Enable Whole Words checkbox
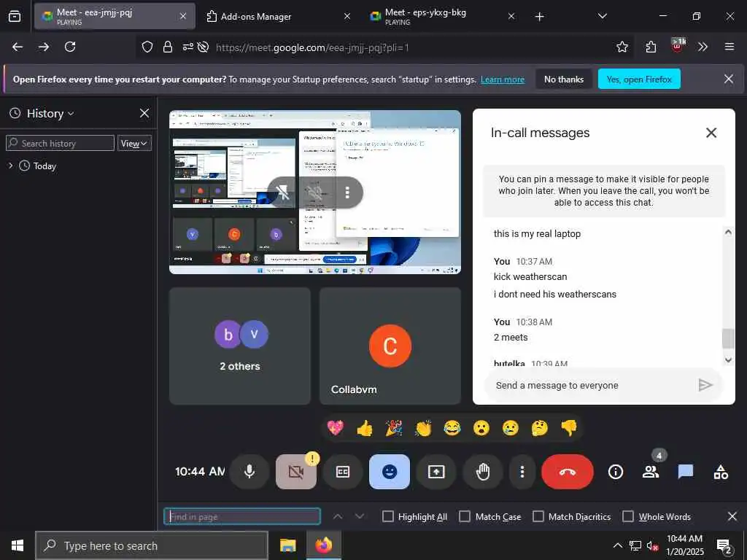Image resolution: width=747 pixels, height=560 pixels. [628, 517]
